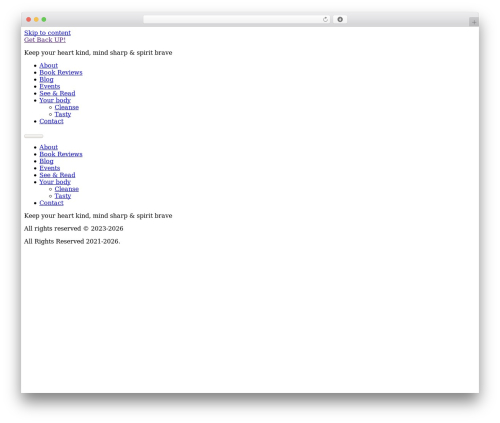Reload the page with the refresh icon
This screenshot has height=423, width=500.
point(325,19)
